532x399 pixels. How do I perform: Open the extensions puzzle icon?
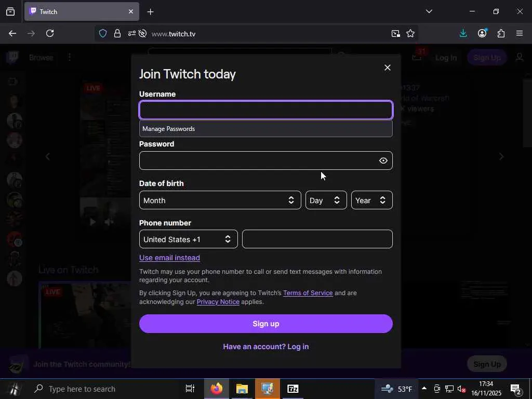click(x=501, y=33)
